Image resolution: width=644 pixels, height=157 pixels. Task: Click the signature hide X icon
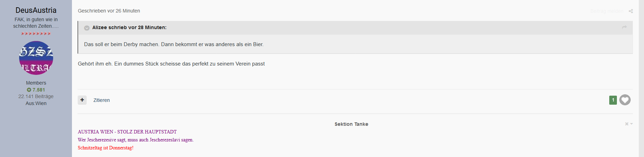(x=627, y=124)
